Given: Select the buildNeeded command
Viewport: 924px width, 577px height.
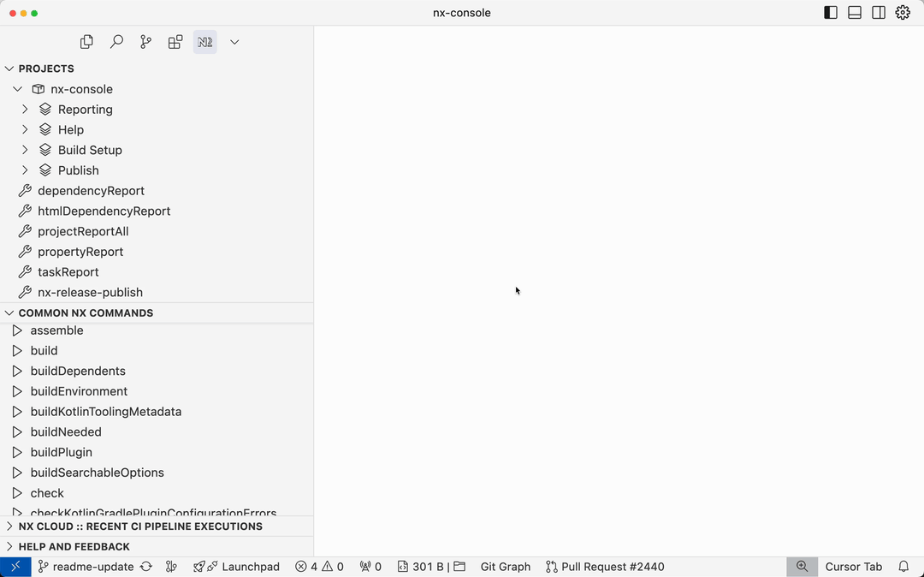Looking at the screenshot, I should coord(66,432).
